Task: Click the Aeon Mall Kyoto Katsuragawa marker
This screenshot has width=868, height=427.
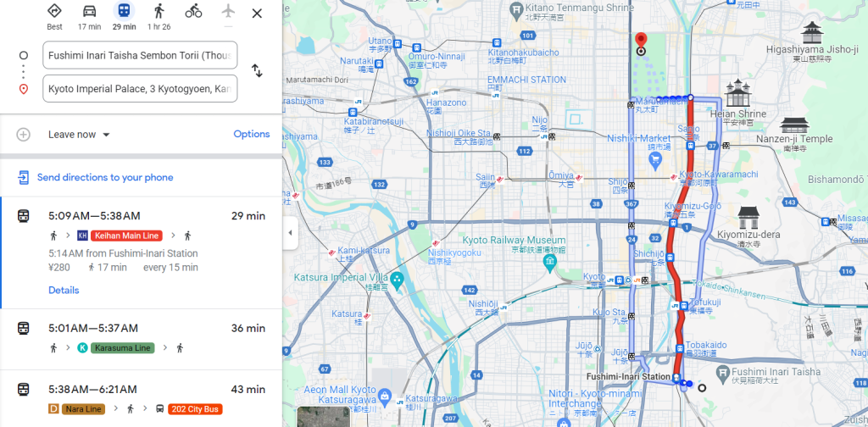Action: [384, 396]
